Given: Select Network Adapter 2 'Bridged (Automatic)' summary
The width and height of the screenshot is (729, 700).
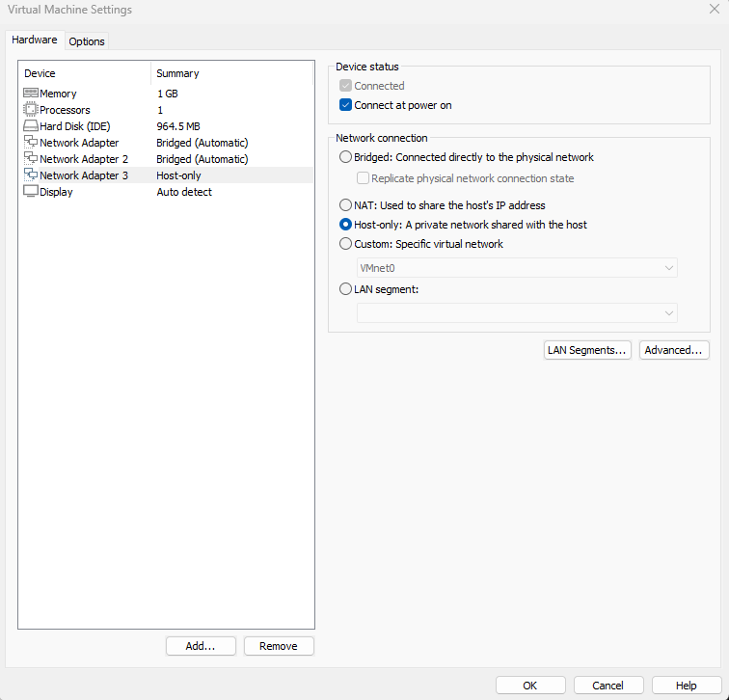Looking at the screenshot, I should (x=202, y=159).
